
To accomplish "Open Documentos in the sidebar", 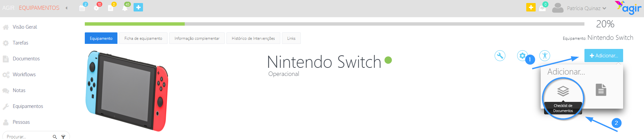I will click(x=26, y=59).
